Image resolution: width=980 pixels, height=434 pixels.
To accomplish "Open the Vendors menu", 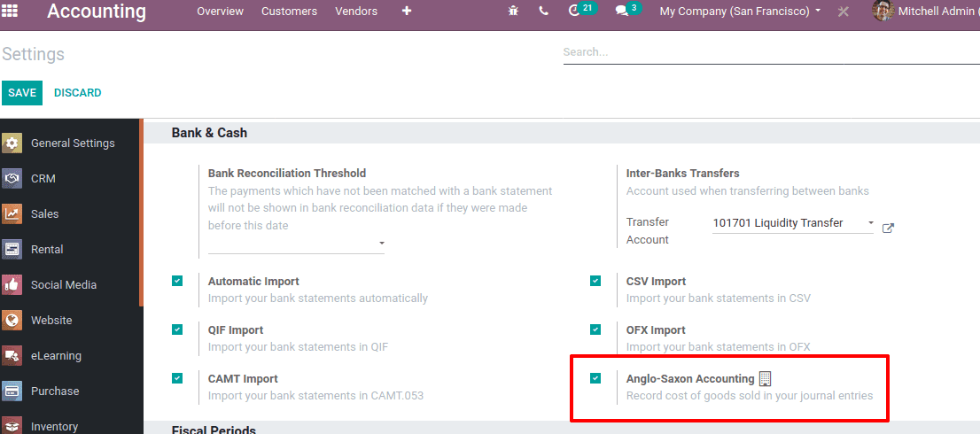I will pyautogui.click(x=356, y=12).
